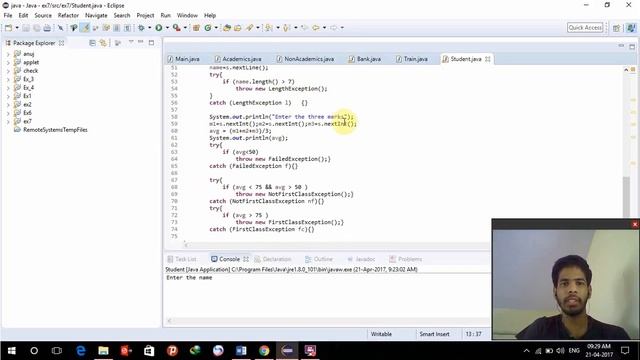This screenshot has height=360, width=640.
Task: Click Collapse All in Package Explorer
Action: 93,43
